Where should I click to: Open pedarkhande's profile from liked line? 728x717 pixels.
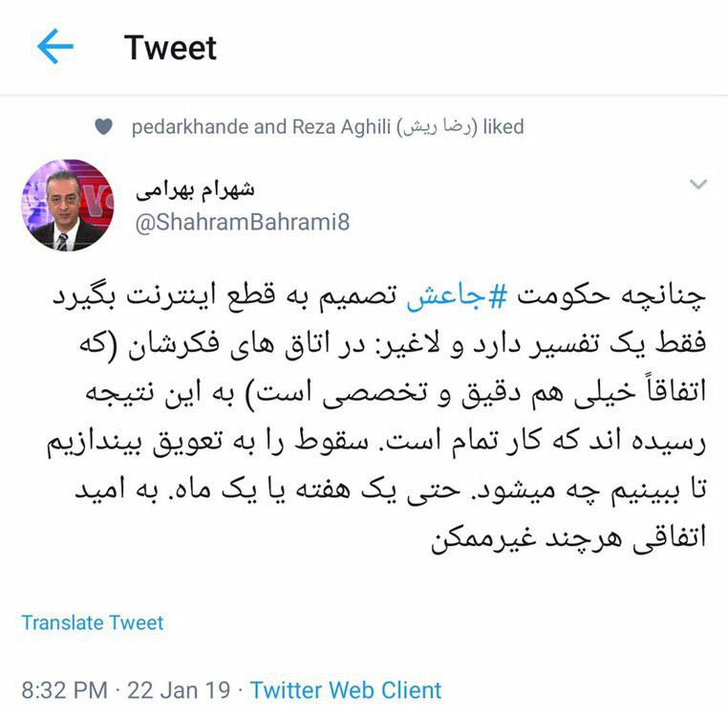190,127
